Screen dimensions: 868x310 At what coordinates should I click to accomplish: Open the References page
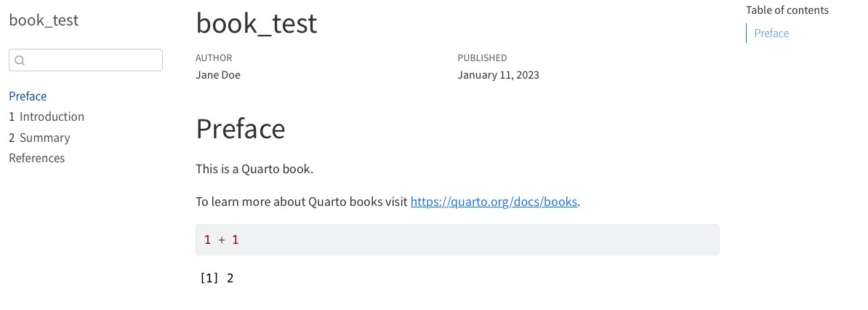tap(36, 158)
